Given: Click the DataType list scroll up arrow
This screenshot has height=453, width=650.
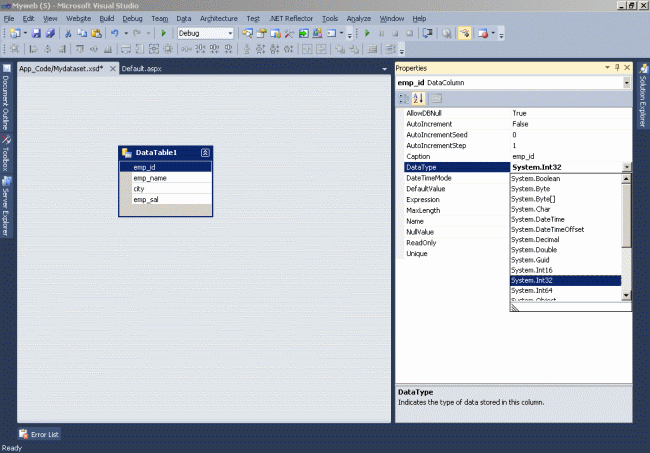Looking at the screenshot, I should [x=626, y=179].
